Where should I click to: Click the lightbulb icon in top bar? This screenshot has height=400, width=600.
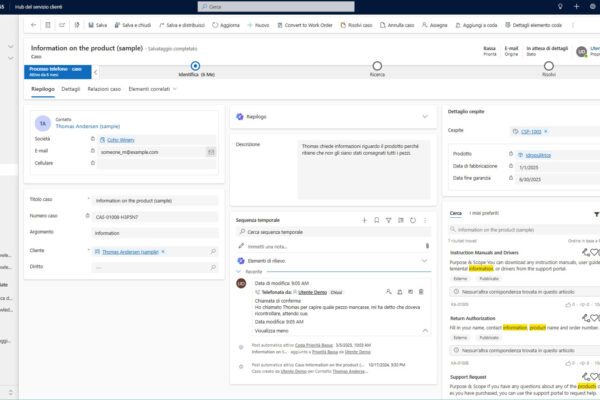click(x=560, y=7)
